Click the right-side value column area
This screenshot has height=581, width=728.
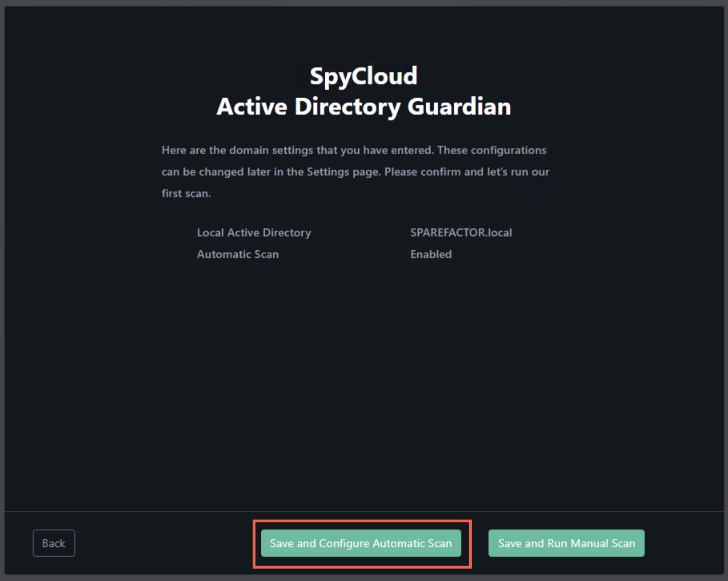tap(461, 243)
